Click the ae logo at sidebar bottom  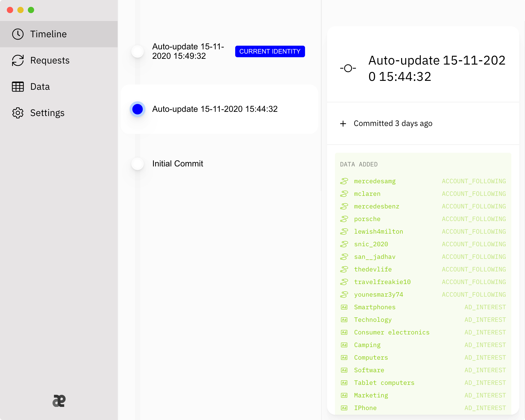point(59,401)
